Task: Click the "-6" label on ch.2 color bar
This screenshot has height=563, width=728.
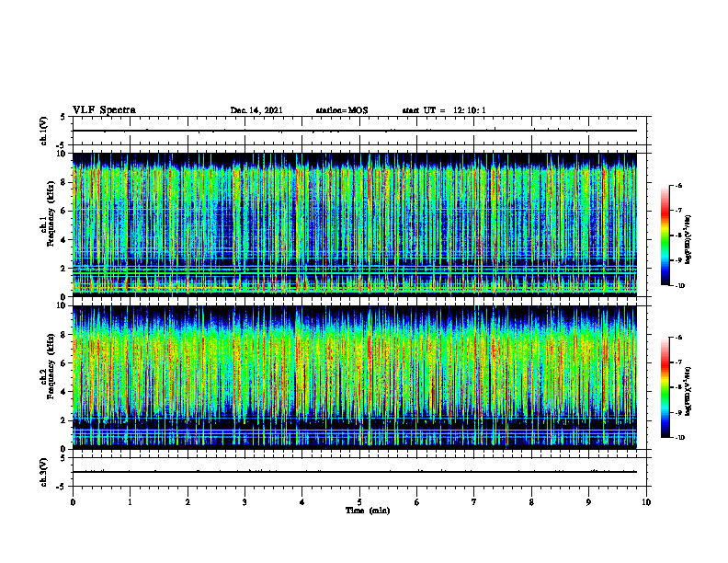Action: coord(679,338)
